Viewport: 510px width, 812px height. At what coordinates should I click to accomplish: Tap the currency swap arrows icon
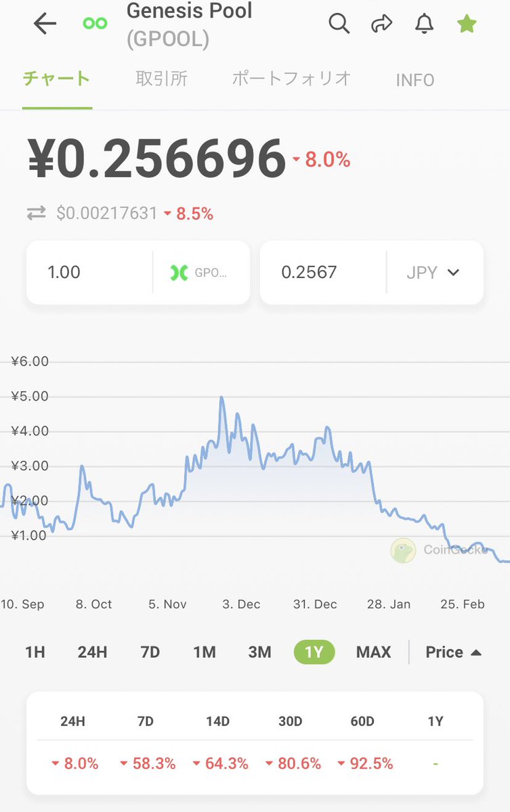tap(36, 214)
